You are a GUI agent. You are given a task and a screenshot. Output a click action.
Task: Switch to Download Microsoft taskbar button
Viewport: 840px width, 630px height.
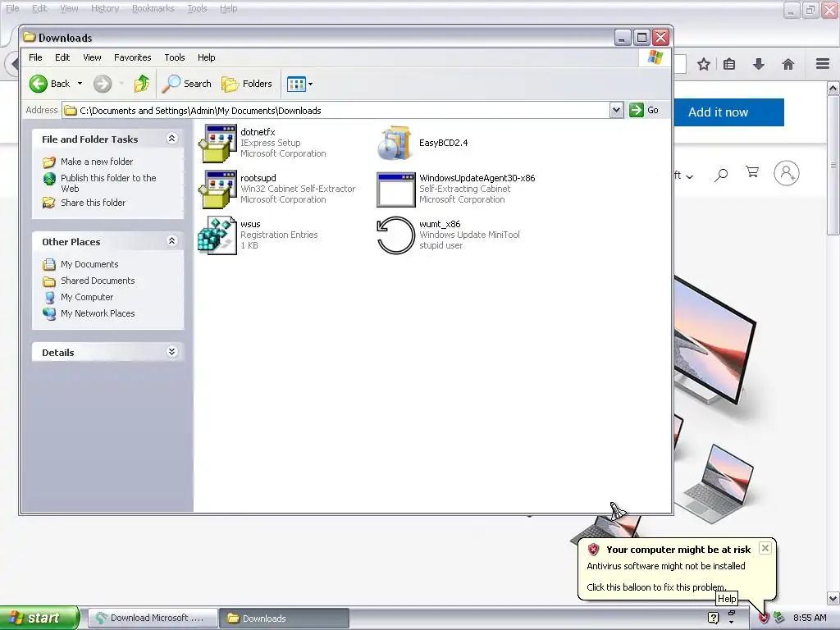pos(152,619)
